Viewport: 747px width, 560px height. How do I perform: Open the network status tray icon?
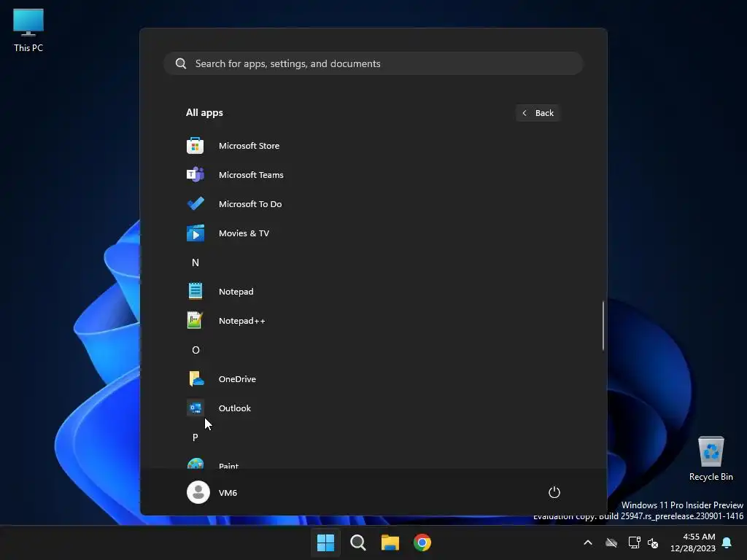click(634, 542)
